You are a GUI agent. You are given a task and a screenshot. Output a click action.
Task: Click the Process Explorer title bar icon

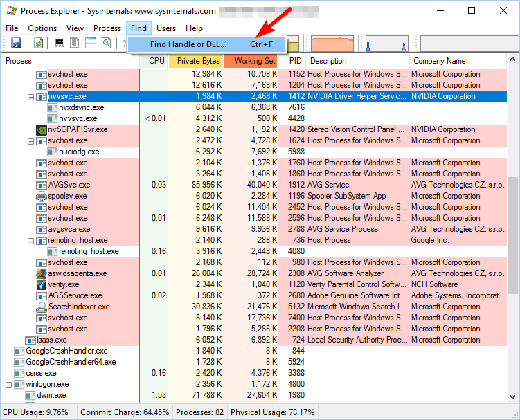coord(12,10)
